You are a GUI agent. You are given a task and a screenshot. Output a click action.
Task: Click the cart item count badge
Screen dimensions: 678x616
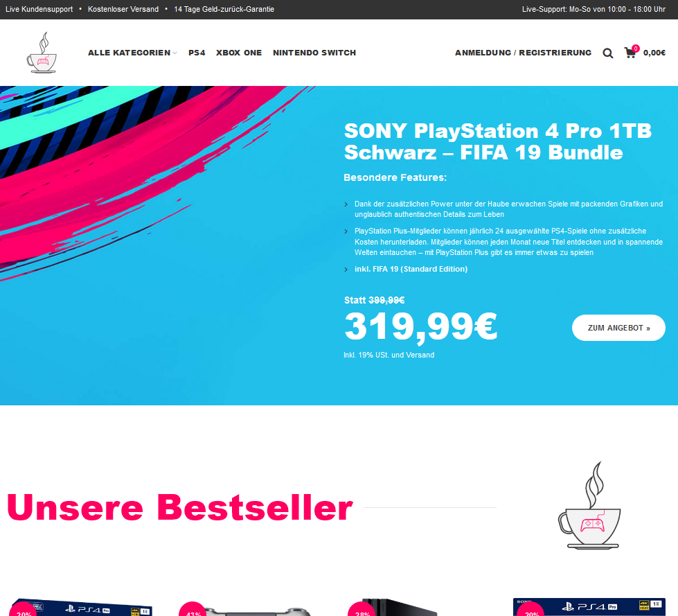click(x=635, y=49)
